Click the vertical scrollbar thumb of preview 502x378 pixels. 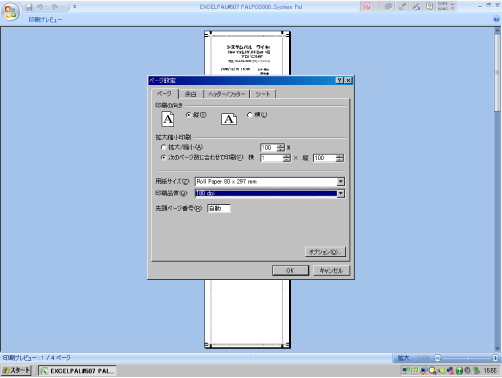click(x=497, y=73)
